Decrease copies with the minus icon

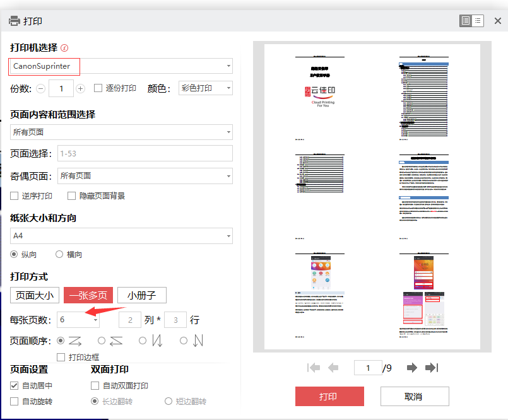pyautogui.click(x=40, y=88)
